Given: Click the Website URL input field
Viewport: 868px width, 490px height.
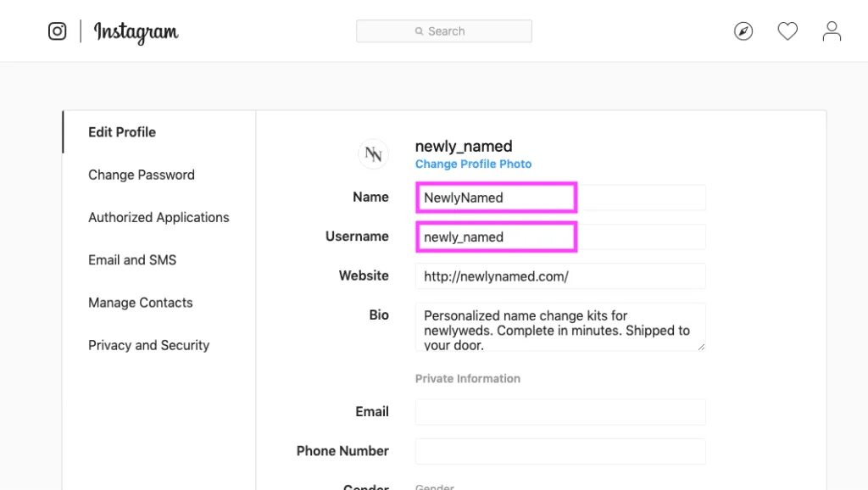Looking at the screenshot, I should pos(560,276).
